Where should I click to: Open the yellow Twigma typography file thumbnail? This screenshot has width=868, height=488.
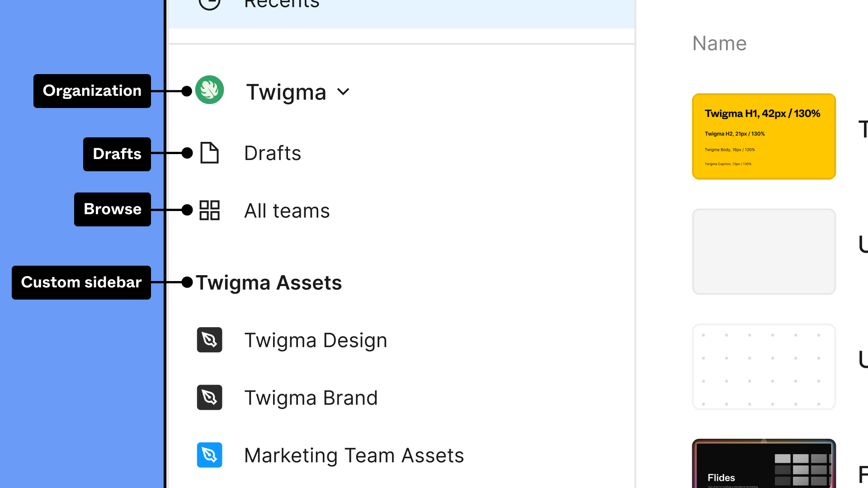point(764,136)
